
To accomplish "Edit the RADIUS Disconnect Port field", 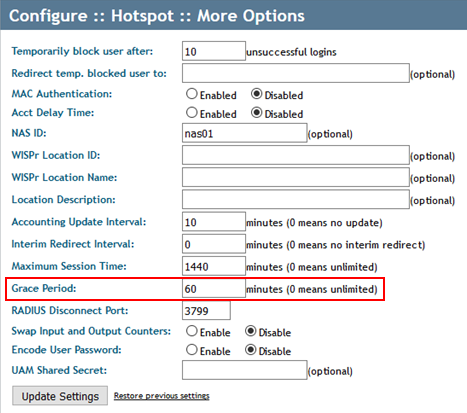I will click(x=206, y=311).
